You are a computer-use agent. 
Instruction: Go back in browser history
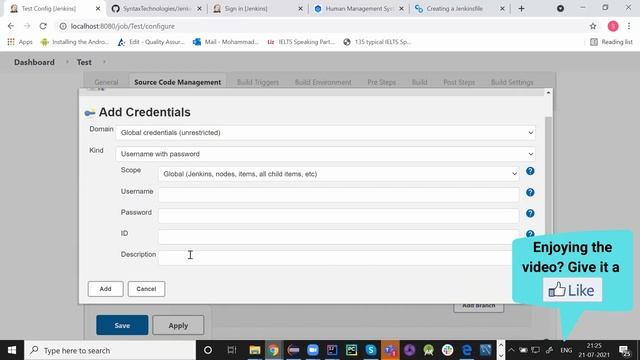(11, 26)
